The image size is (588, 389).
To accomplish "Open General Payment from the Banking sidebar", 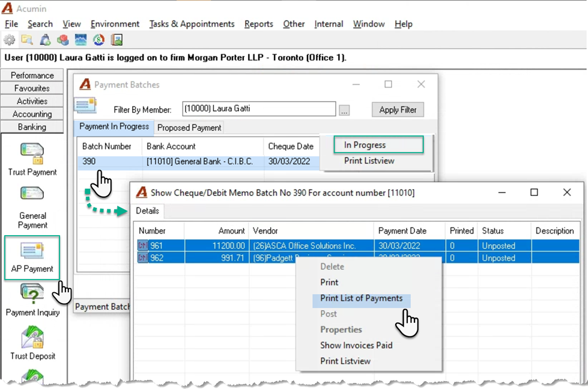I will (32, 207).
